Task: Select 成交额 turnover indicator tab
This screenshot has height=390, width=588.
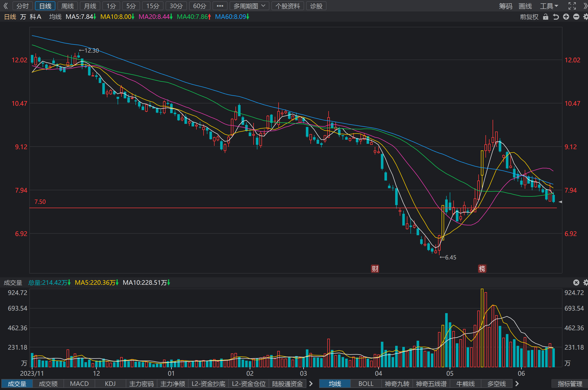Action: pos(48,384)
